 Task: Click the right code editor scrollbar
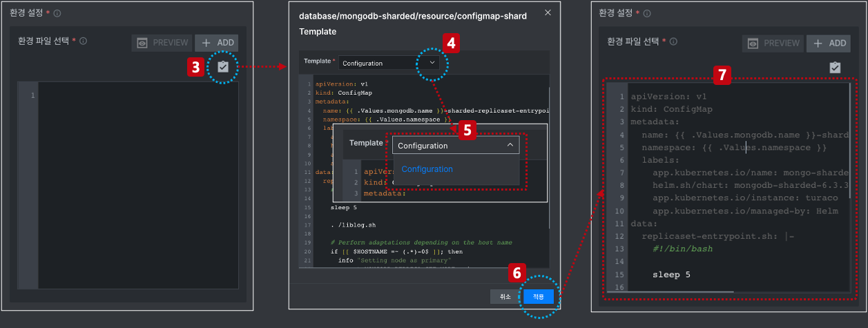click(x=849, y=104)
